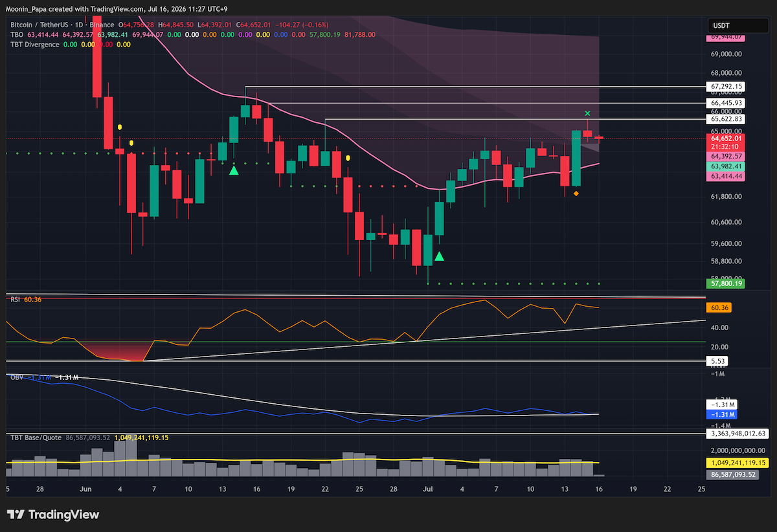Click the 65,622.83 horizontal line price label

click(726, 119)
